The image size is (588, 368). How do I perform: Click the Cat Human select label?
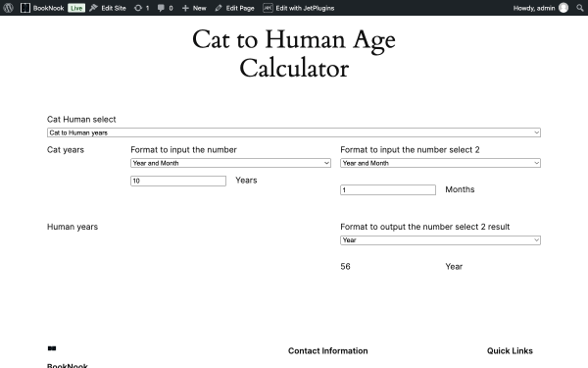(x=81, y=120)
